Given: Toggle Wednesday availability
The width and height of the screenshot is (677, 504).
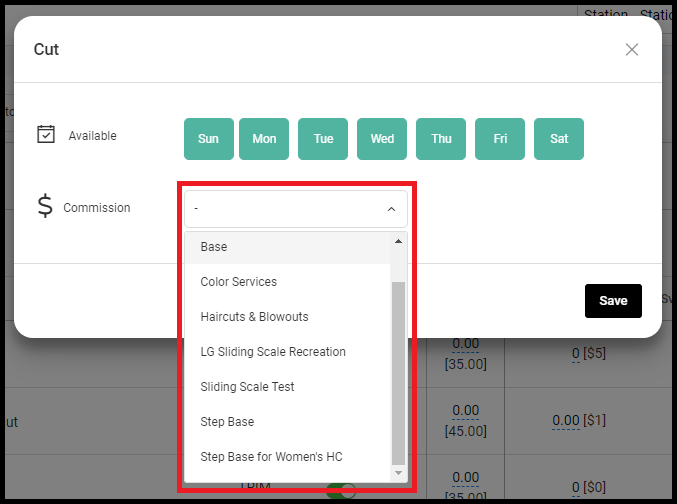Looking at the screenshot, I should 382,139.
